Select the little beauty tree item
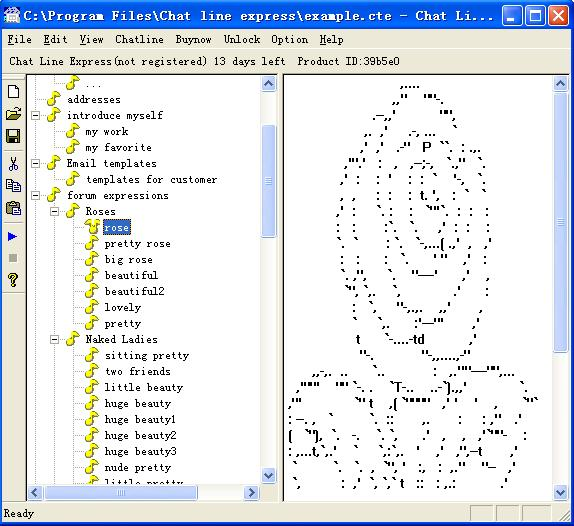 (144, 387)
